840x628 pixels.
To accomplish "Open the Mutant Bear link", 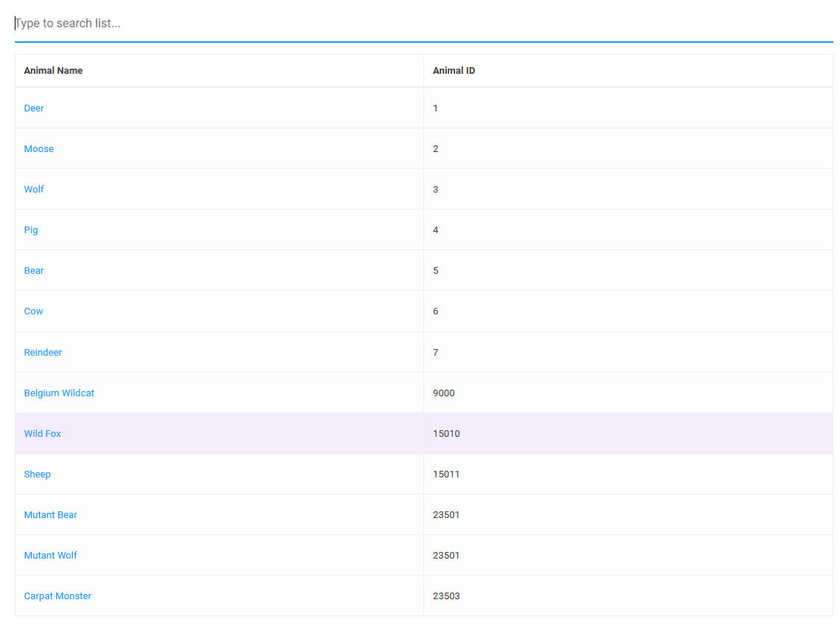I will [x=50, y=515].
